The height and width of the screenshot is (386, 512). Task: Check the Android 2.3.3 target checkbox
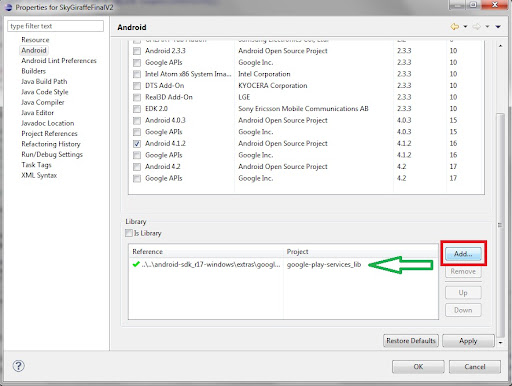(137, 51)
